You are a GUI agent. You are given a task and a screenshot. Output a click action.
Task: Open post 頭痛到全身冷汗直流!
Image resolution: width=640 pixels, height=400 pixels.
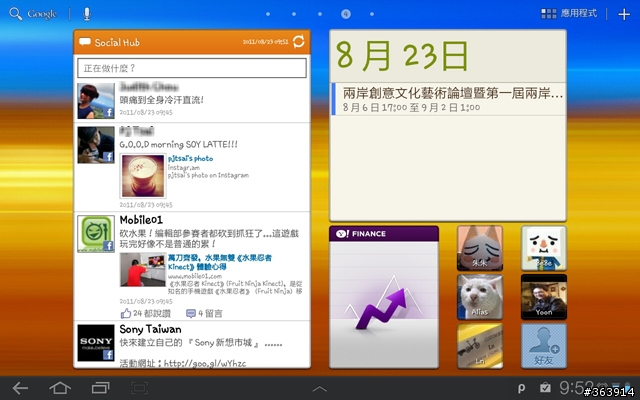(x=162, y=100)
